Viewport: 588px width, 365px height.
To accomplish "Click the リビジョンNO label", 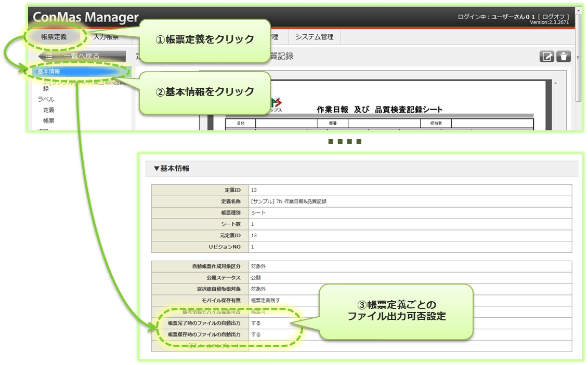I will click(225, 247).
